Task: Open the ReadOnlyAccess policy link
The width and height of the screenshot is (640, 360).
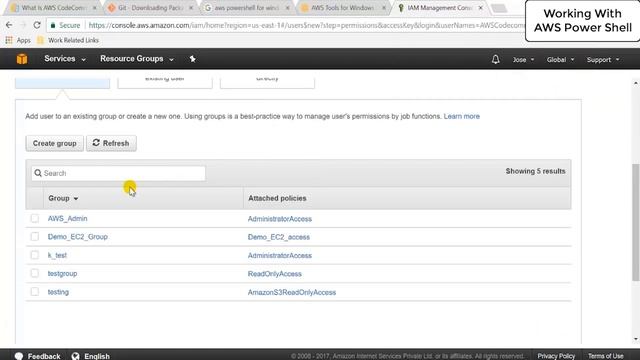Action: (x=275, y=274)
